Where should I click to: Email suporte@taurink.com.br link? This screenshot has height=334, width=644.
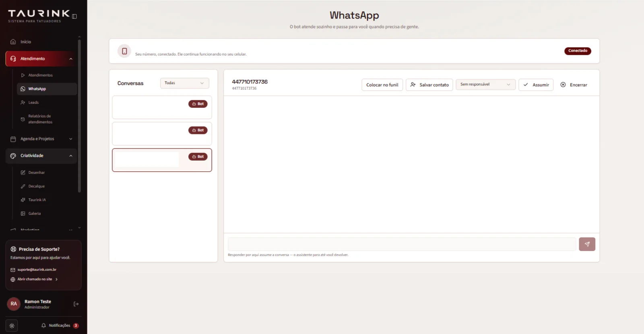coord(37,270)
